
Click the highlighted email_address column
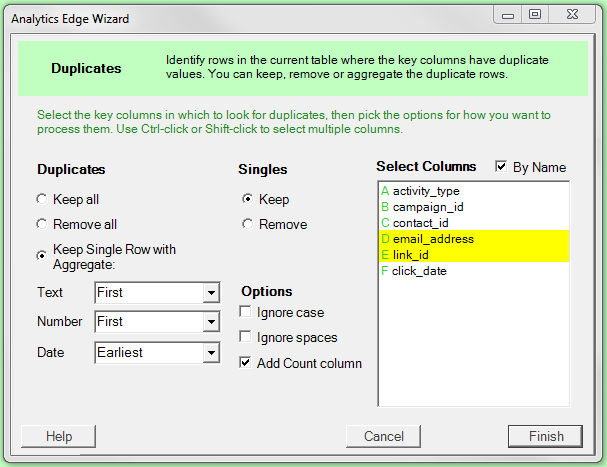[x=433, y=239]
